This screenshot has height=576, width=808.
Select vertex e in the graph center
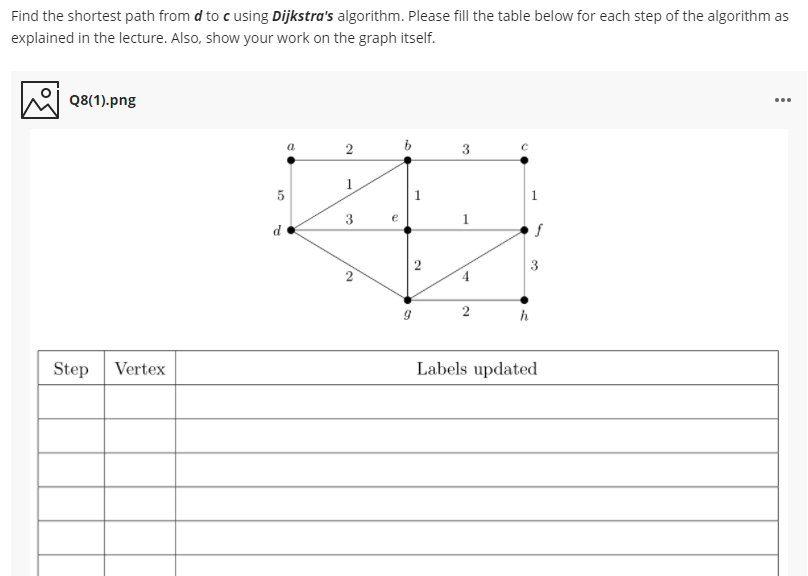406,230
